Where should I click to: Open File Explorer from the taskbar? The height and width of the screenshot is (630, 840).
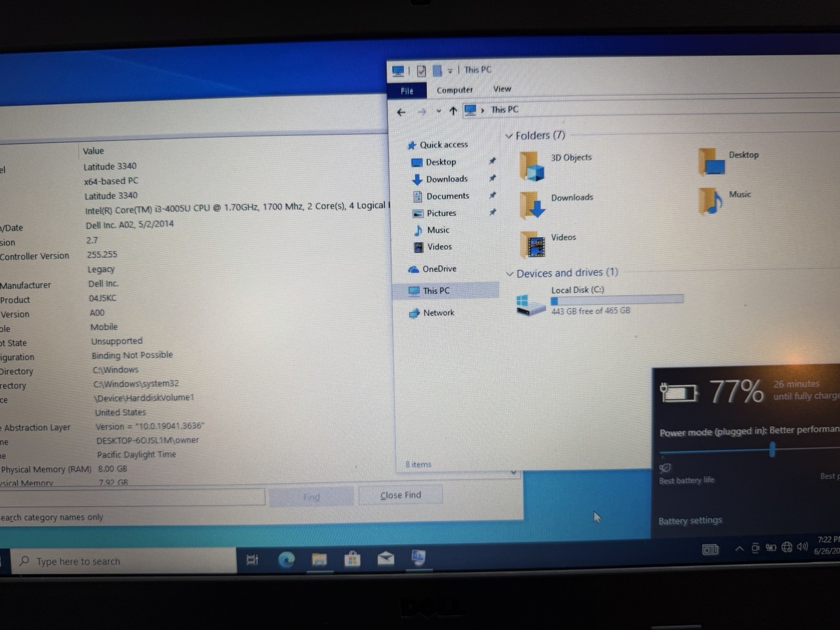[x=319, y=560]
